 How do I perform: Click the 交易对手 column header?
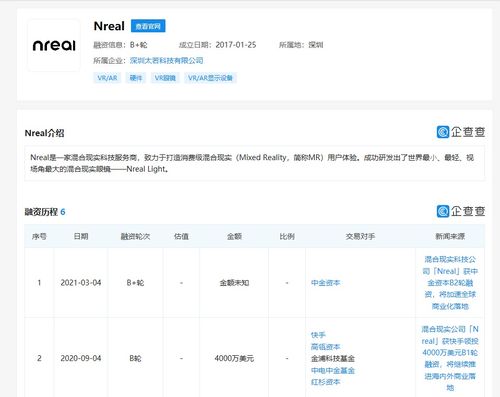pyautogui.click(x=360, y=236)
